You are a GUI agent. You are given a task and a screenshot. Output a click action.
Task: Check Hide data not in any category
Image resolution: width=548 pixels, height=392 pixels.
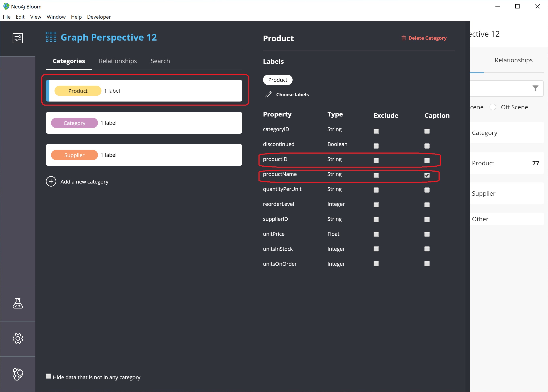[x=48, y=376]
